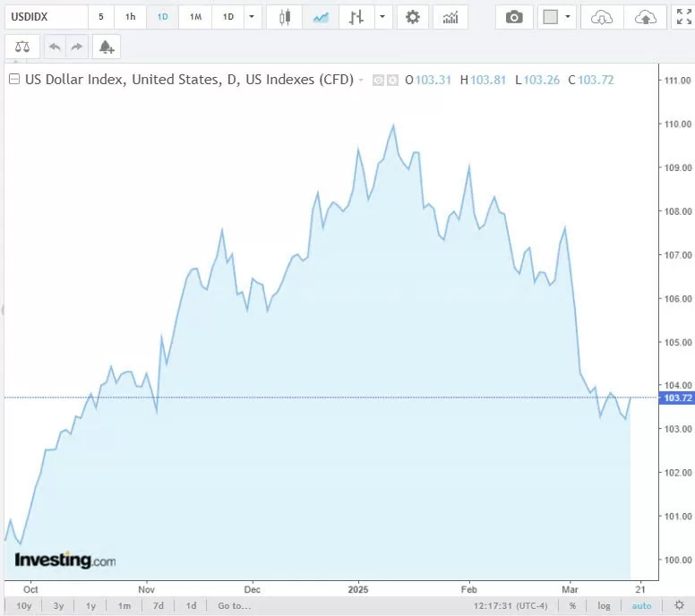Toggle percentage scale mode

572,606
